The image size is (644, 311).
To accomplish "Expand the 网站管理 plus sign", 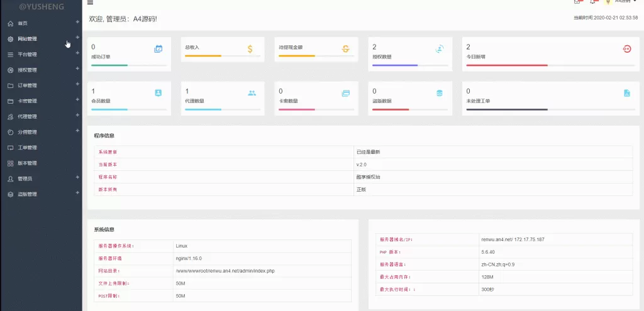I will 77,38.
